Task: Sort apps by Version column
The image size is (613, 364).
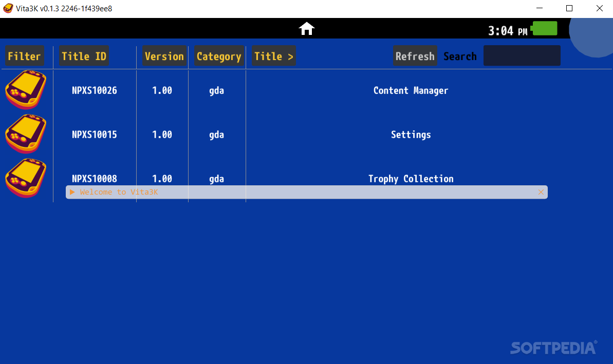Action: 164,56
